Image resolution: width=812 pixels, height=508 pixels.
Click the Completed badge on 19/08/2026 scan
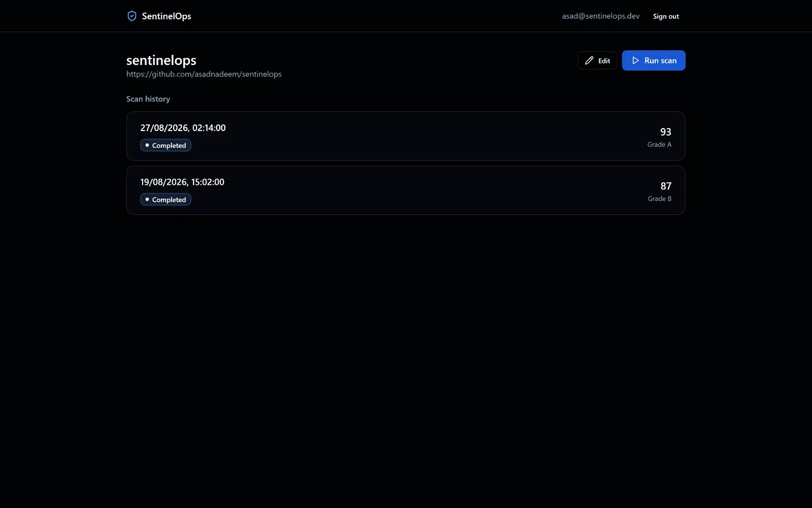pos(166,200)
